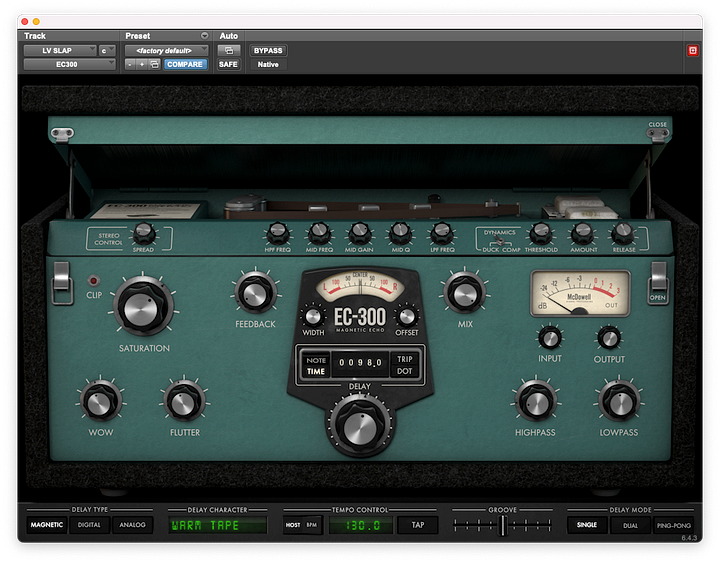This screenshot has height=563, width=720.
Task: Open the plug-in settings select icon
Action: coord(155,64)
